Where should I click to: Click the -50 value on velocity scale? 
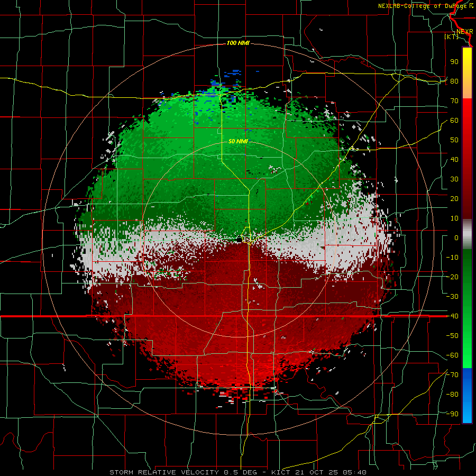click(452, 336)
